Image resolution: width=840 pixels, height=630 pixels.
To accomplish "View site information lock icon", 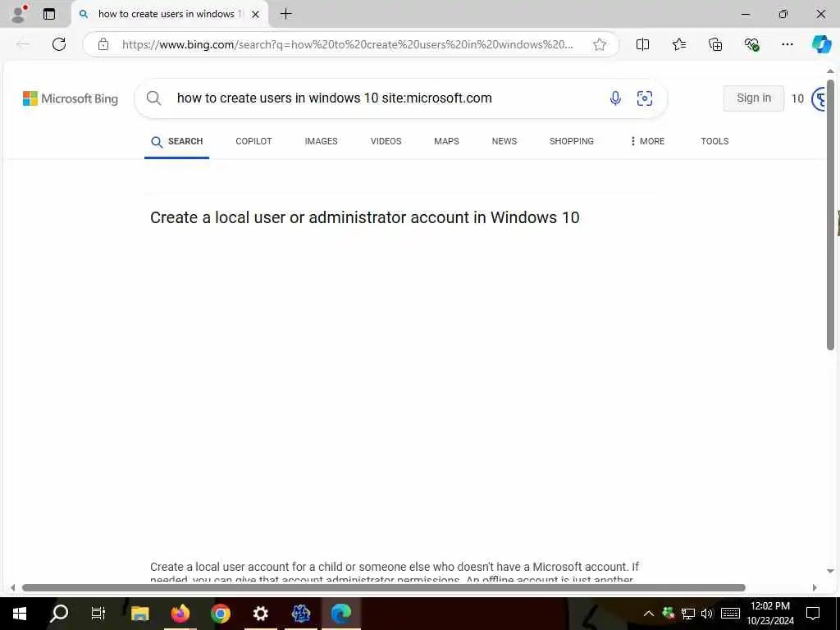I will click(x=103, y=44).
